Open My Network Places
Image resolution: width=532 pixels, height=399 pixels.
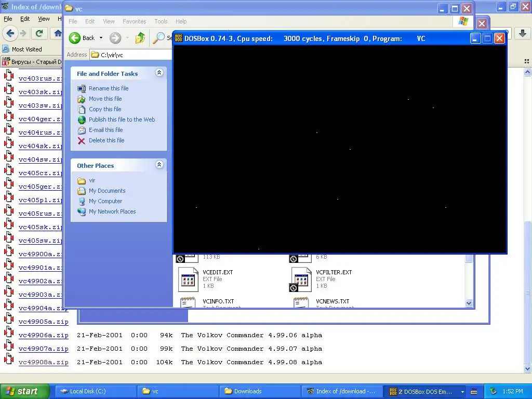point(112,211)
